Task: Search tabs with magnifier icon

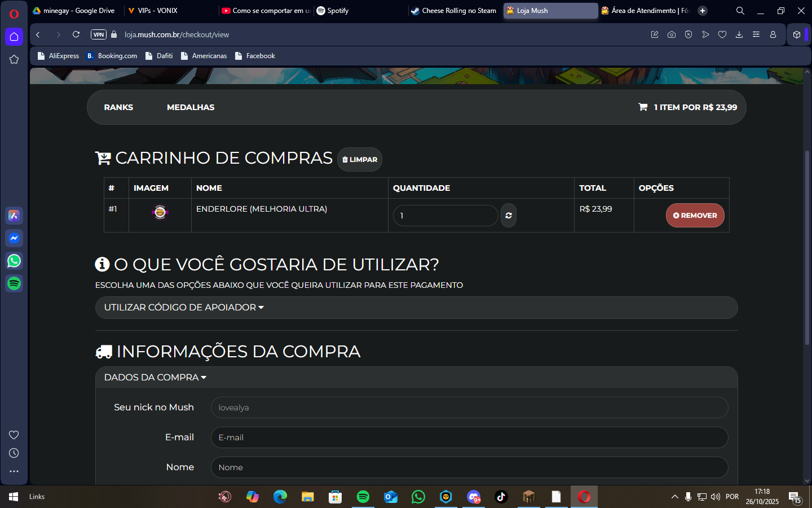Action: (x=740, y=11)
